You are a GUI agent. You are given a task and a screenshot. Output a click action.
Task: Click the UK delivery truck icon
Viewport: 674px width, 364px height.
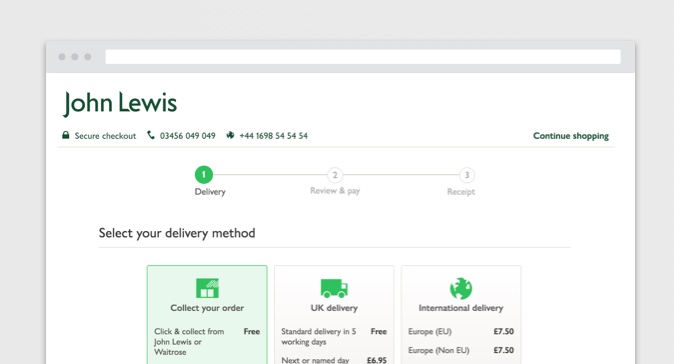[x=334, y=288]
